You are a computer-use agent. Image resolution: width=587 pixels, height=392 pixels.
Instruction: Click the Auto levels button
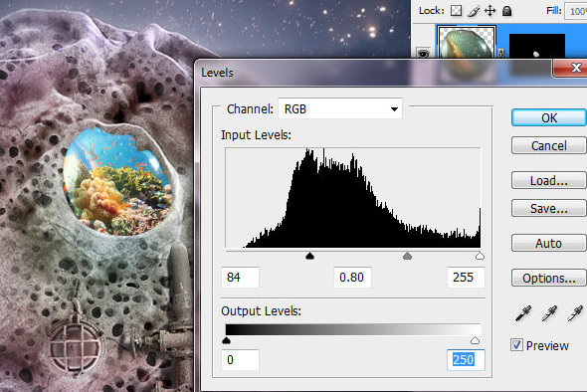[548, 244]
